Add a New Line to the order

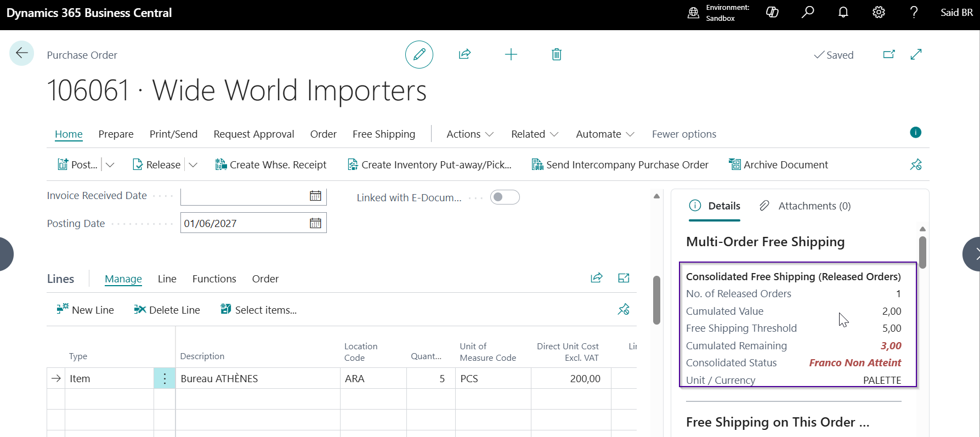(x=85, y=310)
